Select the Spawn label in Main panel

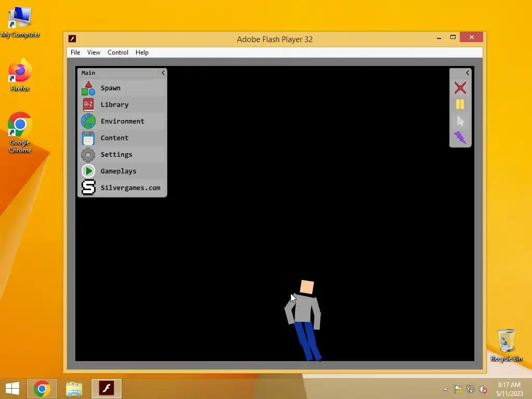tap(110, 88)
